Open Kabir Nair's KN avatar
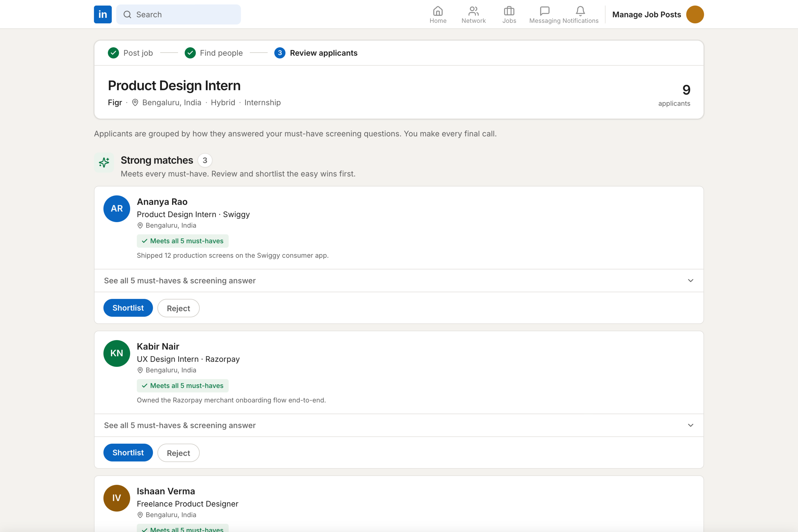The height and width of the screenshot is (532, 798). [117, 354]
